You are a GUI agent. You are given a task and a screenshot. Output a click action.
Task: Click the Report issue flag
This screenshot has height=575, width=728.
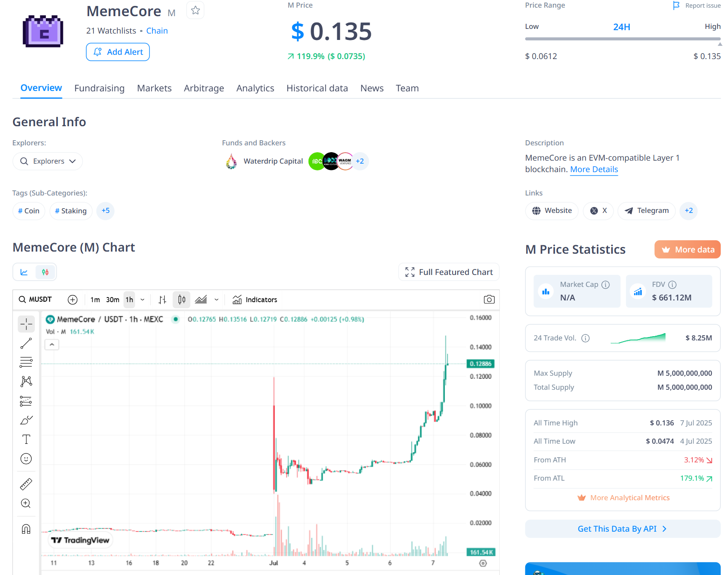coord(697,6)
